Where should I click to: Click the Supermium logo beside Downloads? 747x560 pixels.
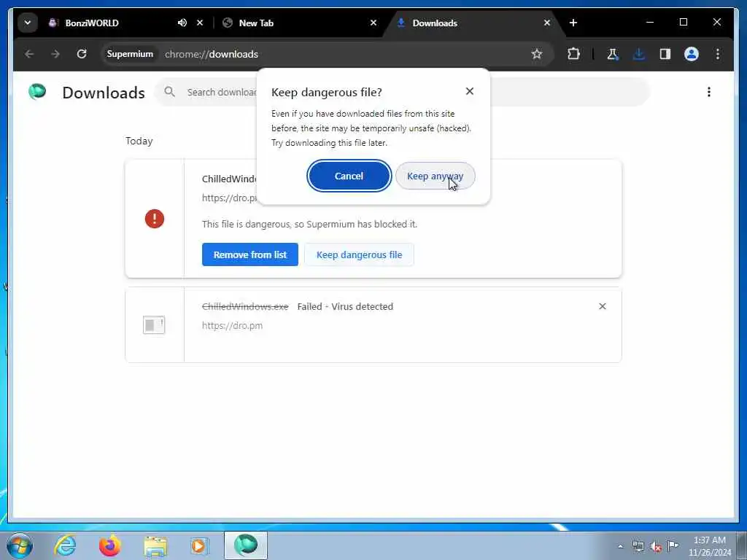tap(37, 91)
